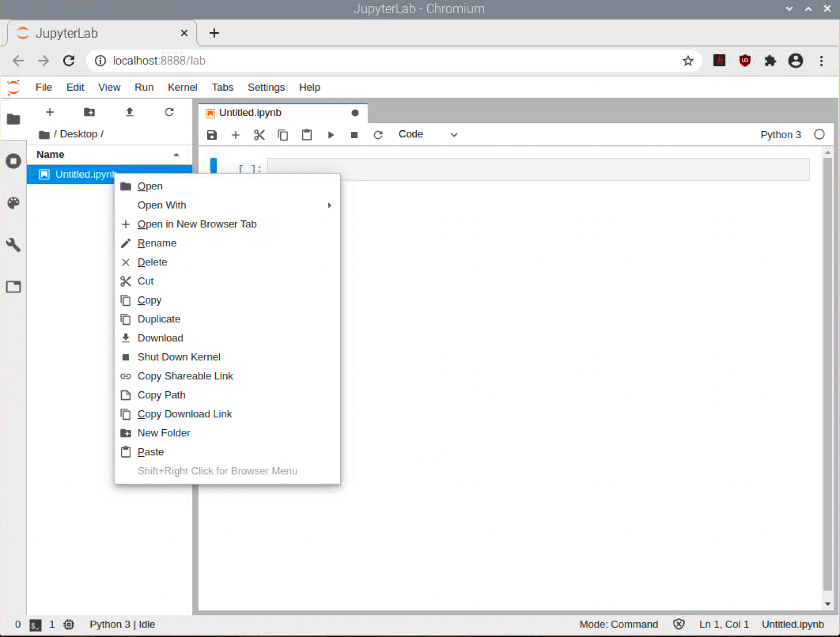This screenshot has width=840, height=637.
Task: Select Rename in the context menu
Action: (227, 243)
